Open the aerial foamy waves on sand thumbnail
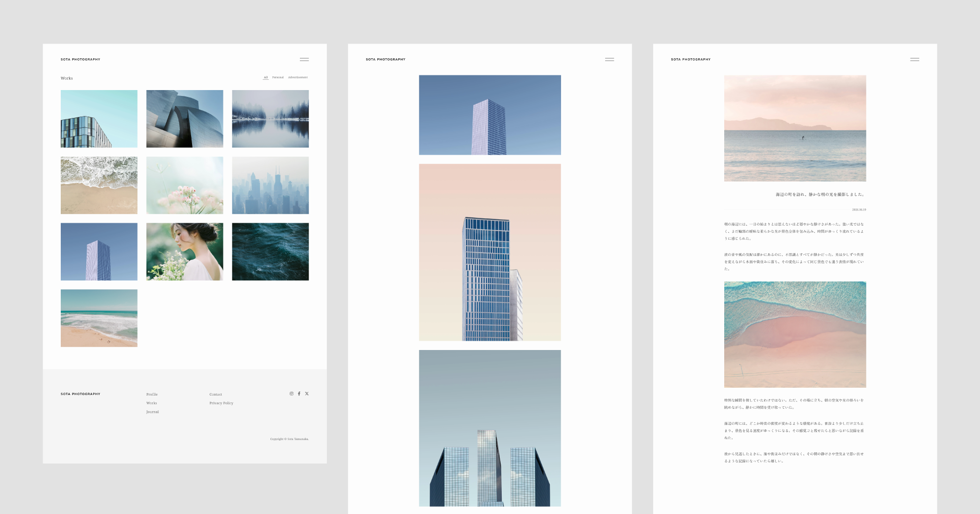 [x=99, y=186]
